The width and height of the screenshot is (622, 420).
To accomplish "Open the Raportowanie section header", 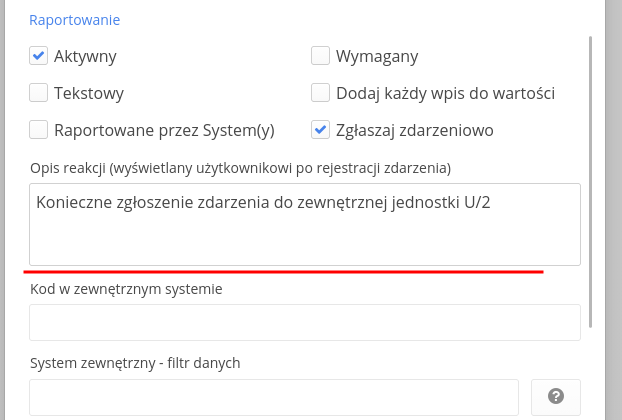I will (75, 19).
